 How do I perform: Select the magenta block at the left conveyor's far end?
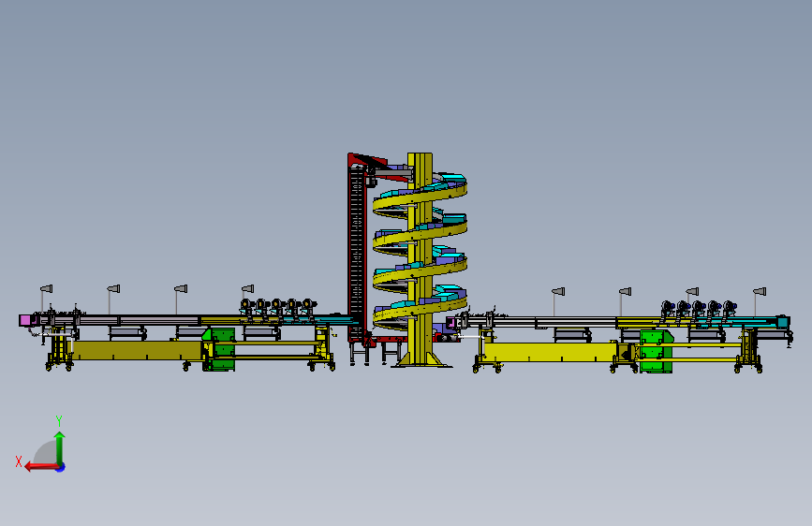[25, 320]
